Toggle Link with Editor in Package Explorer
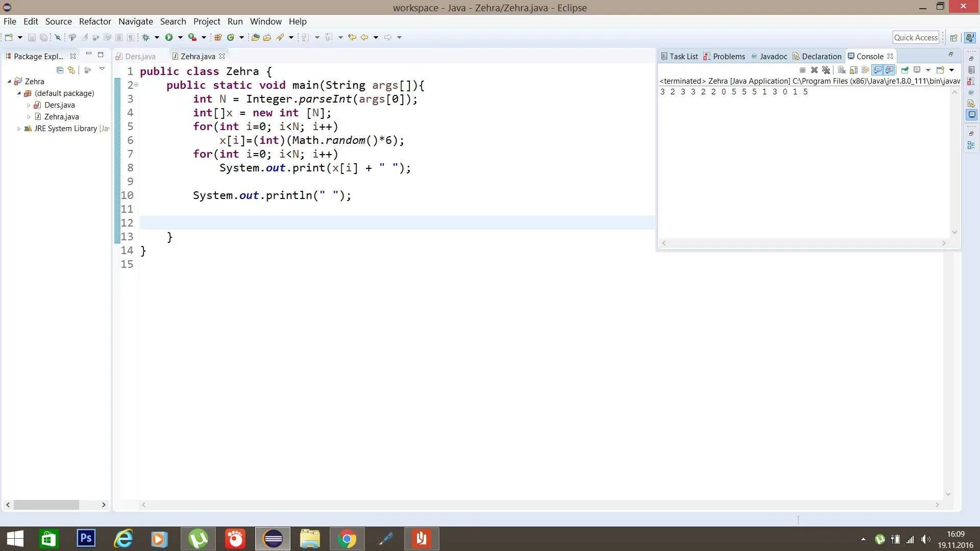This screenshot has height=551, width=980. coord(71,70)
